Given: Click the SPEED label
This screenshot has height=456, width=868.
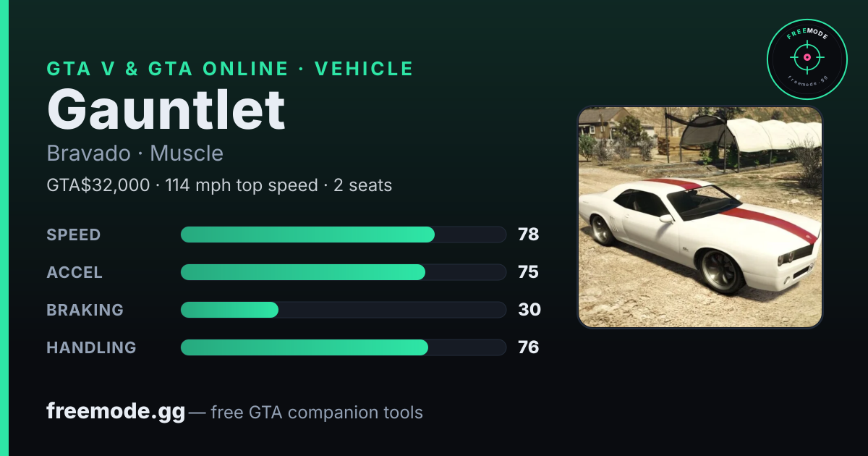Looking at the screenshot, I should coord(74,235).
